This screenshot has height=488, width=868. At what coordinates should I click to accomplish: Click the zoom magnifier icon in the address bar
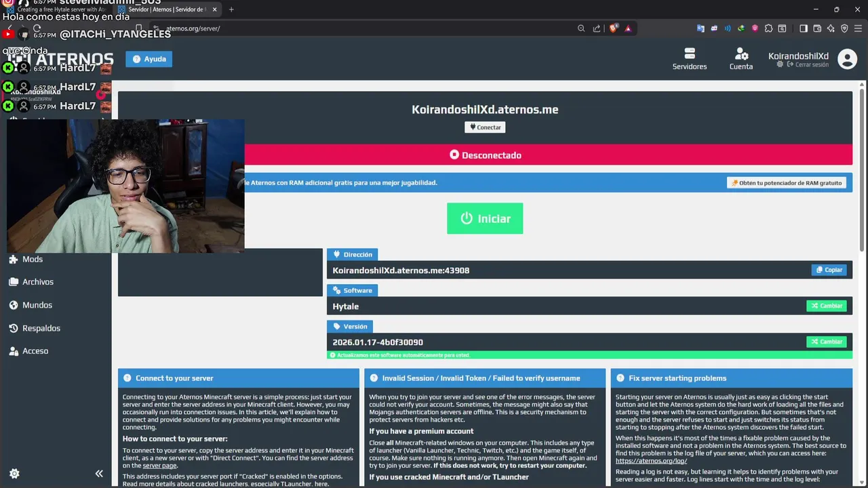click(x=581, y=28)
